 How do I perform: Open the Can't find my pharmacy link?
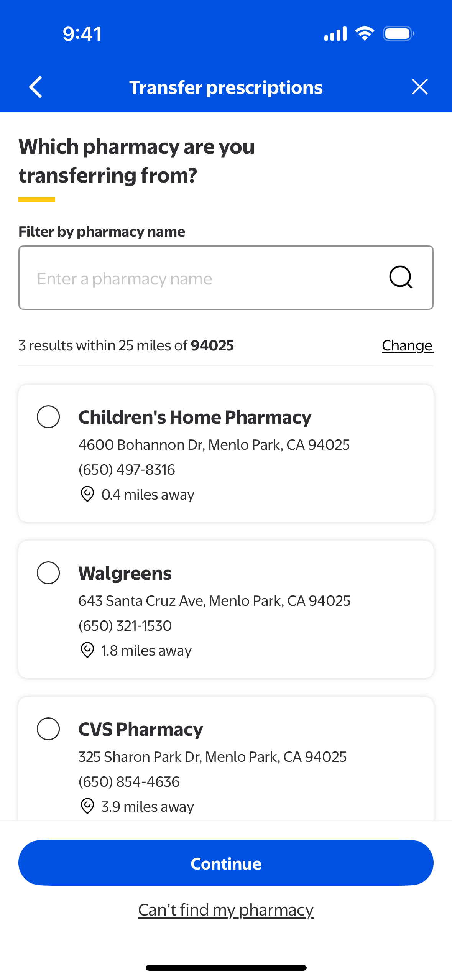[226, 910]
